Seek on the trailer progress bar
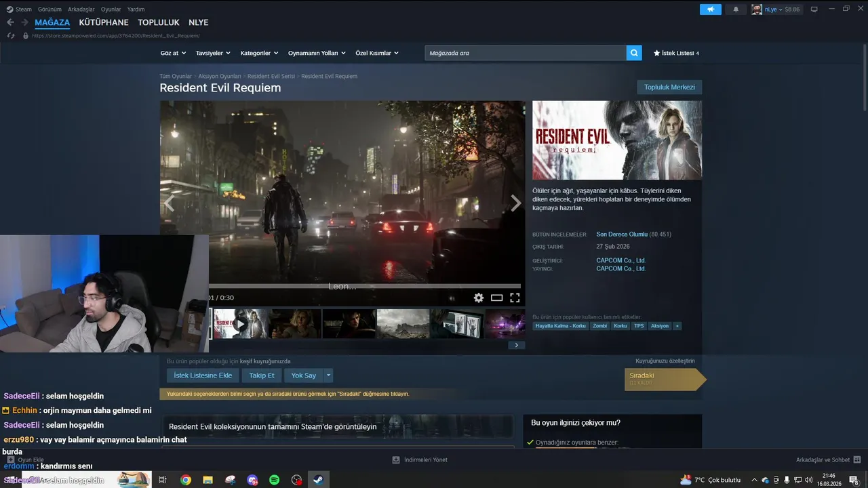 tap(365, 286)
